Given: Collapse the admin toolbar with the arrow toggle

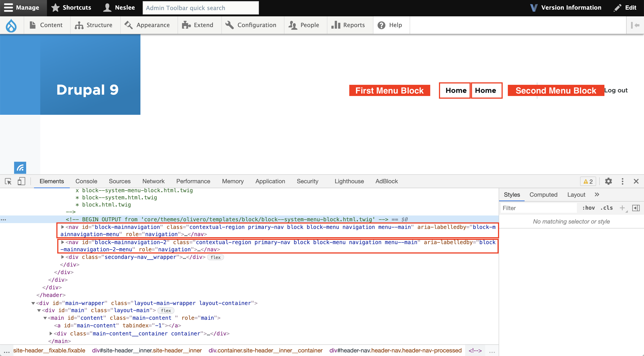Looking at the screenshot, I should (635, 25).
